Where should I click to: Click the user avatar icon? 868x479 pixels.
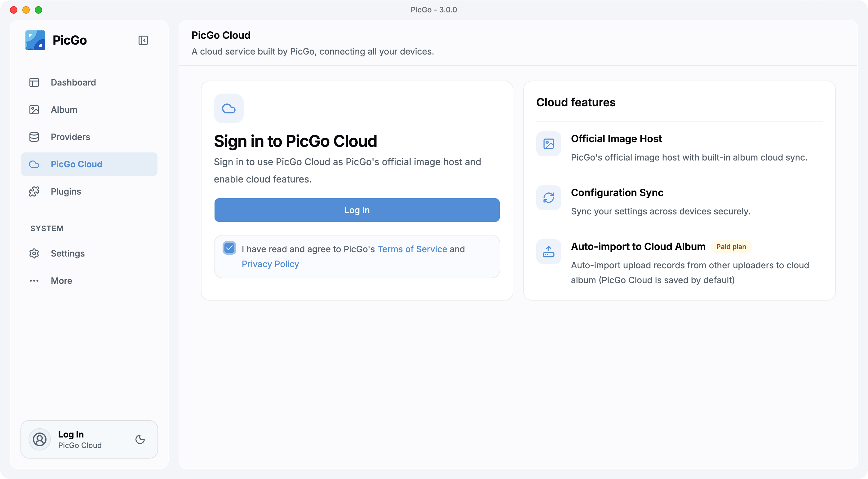tap(39, 440)
